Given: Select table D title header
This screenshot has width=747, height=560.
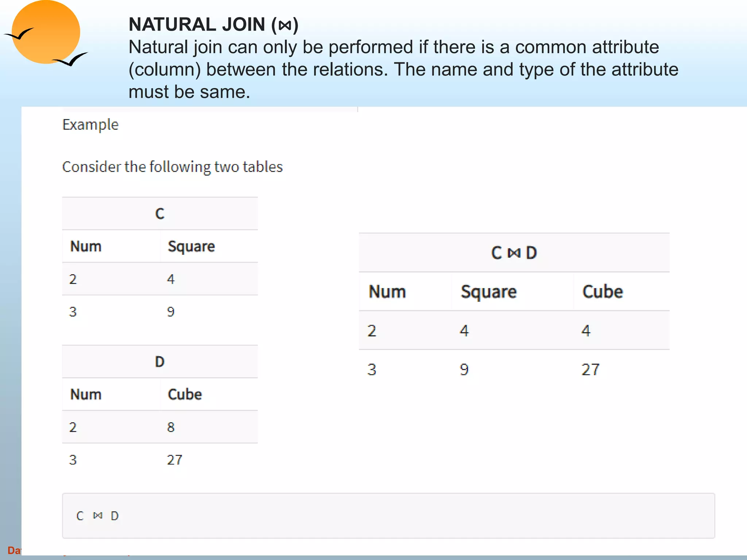Looking at the screenshot, I should pyautogui.click(x=160, y=362).
